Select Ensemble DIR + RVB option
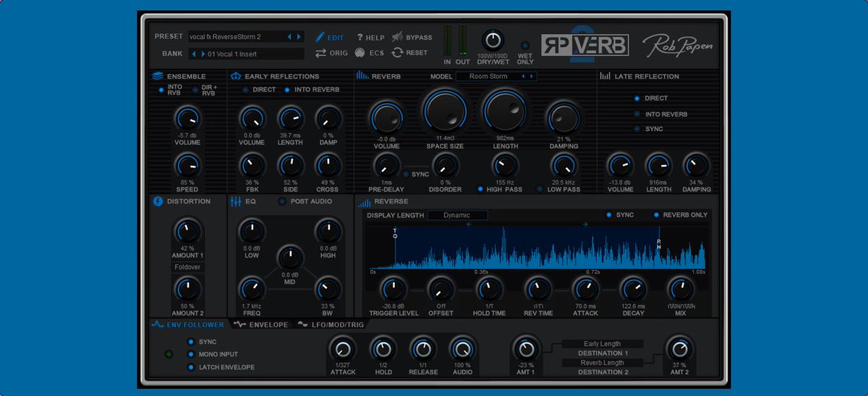868x396 pixels. pos(195,90)
